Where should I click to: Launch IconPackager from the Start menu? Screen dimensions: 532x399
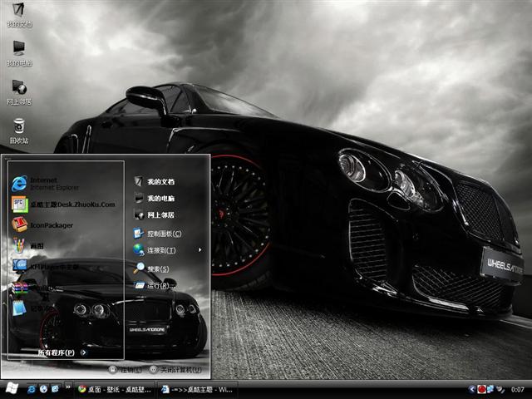[x=42, y=225]
